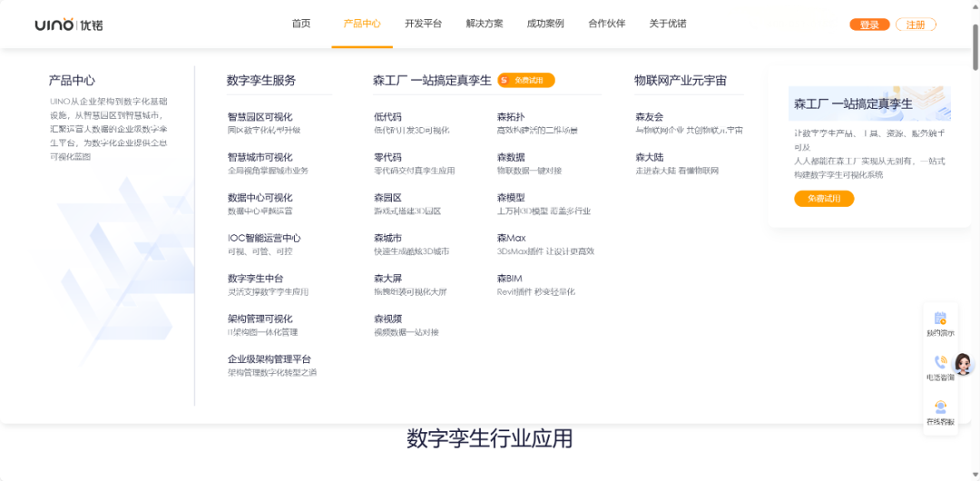Open the 低代码 product link
This screenshot has height=481, width=980.
pos(387,117)
